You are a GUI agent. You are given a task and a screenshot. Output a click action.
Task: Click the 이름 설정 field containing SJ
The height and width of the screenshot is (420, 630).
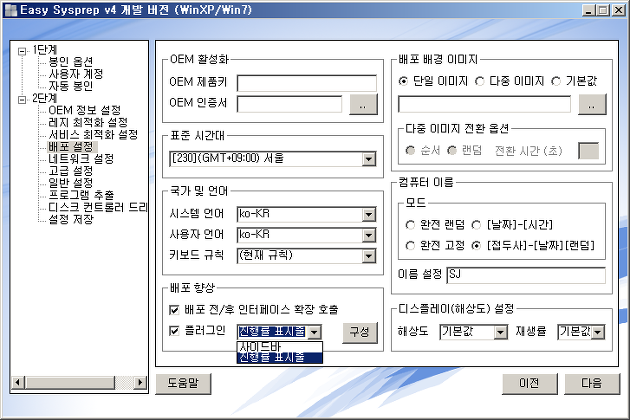click(526, 276)
